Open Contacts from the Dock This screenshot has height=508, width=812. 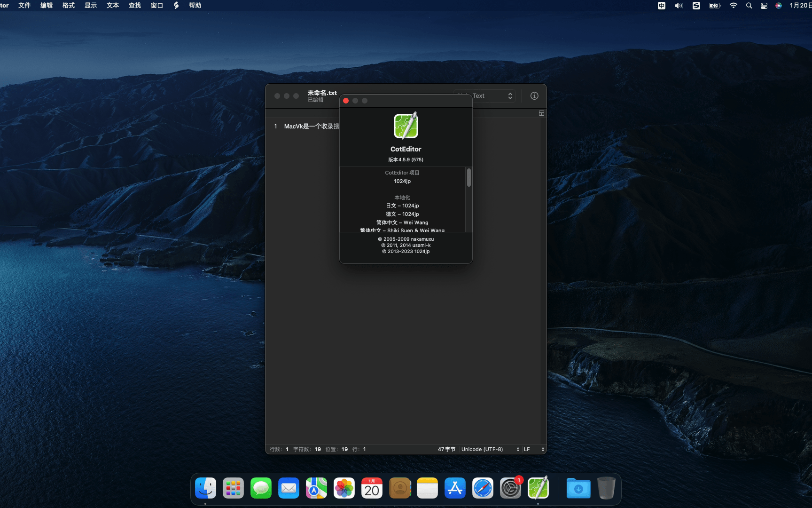coord(400,488)
